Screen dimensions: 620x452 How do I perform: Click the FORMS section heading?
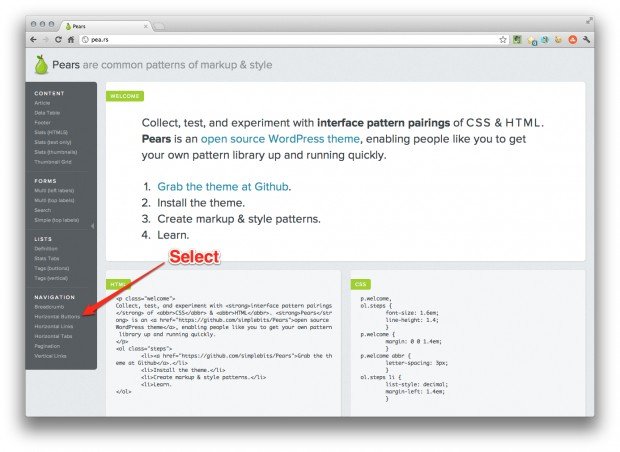click(45, 181)
